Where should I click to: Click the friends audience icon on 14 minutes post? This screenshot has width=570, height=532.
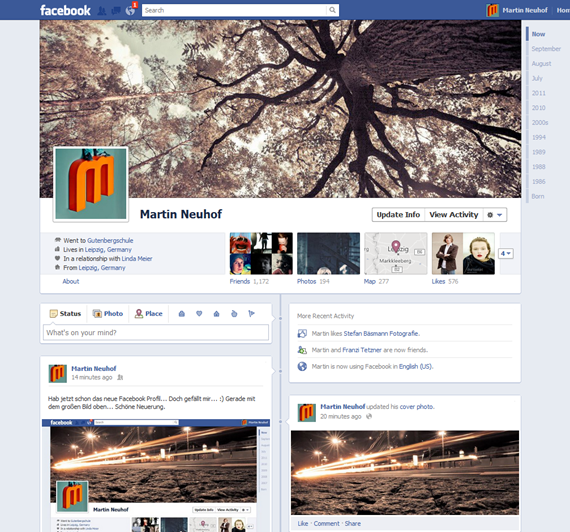(120, 377)
